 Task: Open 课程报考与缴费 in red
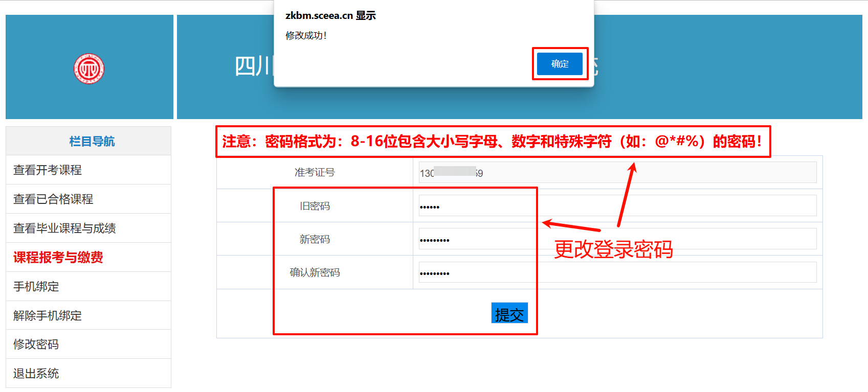tap(58, 257)
